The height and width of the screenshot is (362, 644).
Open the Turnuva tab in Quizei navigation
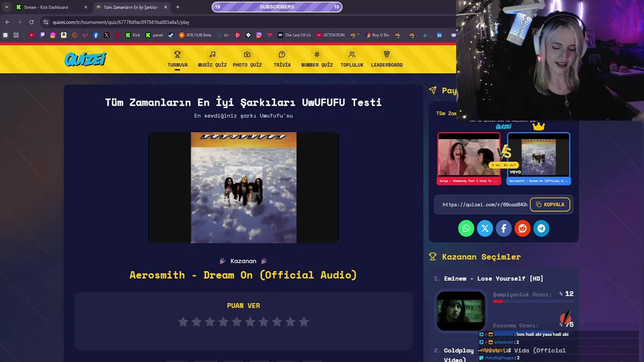177,59
